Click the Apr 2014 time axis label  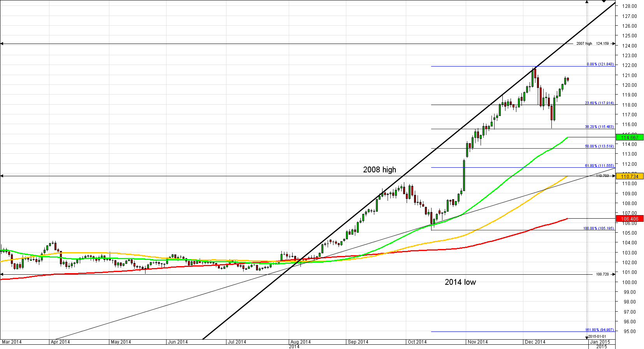[60, 342]
